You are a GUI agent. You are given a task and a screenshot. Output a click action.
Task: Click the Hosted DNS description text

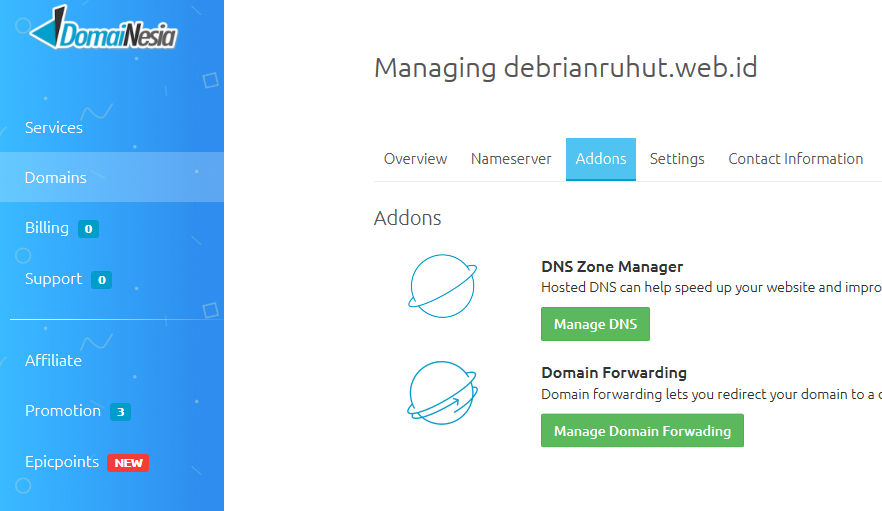711,288
